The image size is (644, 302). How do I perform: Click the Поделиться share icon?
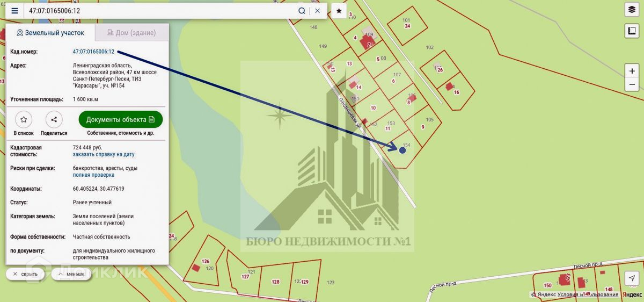(54, 119)
